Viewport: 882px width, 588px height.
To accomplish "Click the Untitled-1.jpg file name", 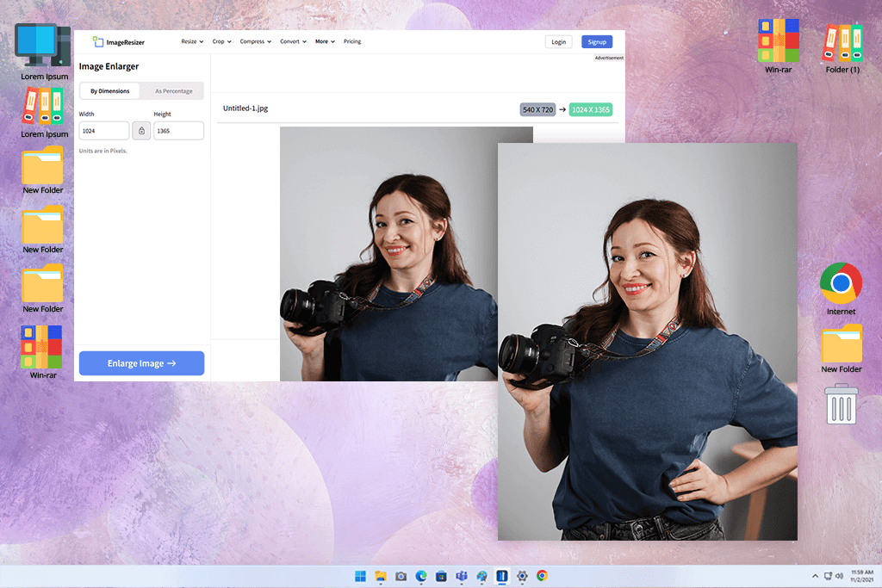I will point(245,108).
